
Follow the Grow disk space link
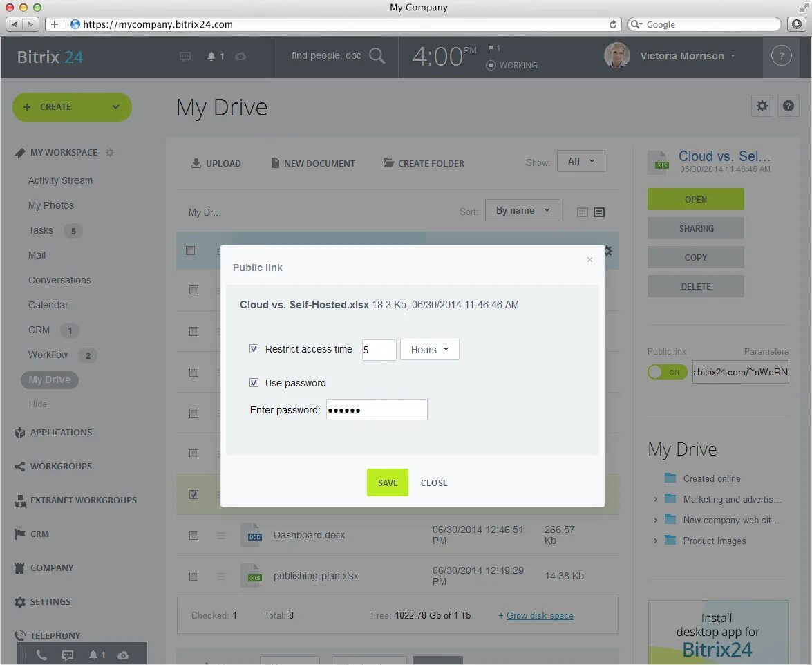tap(540, 615)
